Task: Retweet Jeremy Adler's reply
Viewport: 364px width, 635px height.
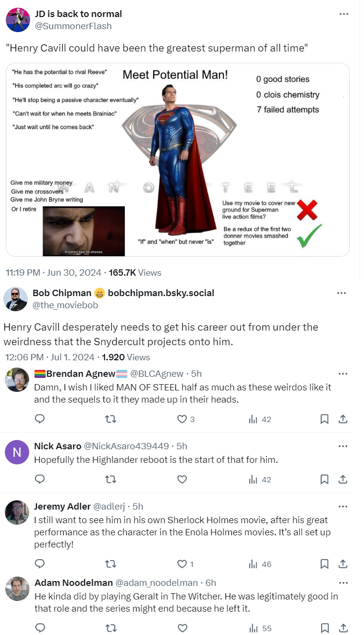Action: (x=111, y=564)
